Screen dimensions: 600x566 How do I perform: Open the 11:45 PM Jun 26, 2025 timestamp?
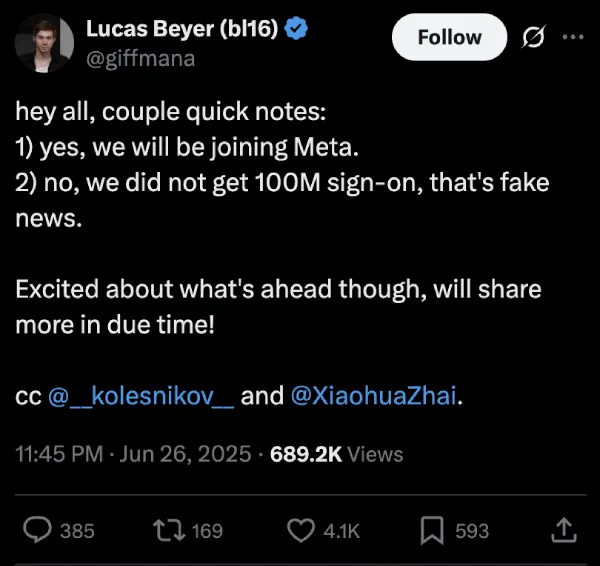coord(133,454)
